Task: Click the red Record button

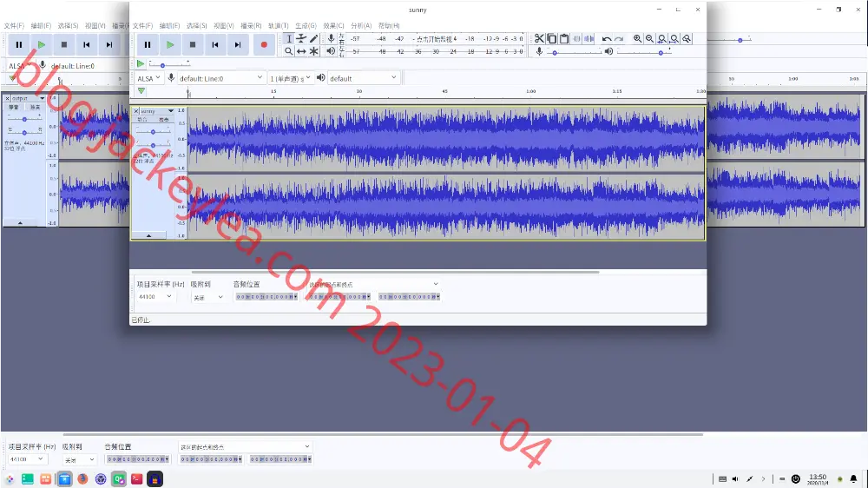Action: pyautogui.click(x=264, y=44)
